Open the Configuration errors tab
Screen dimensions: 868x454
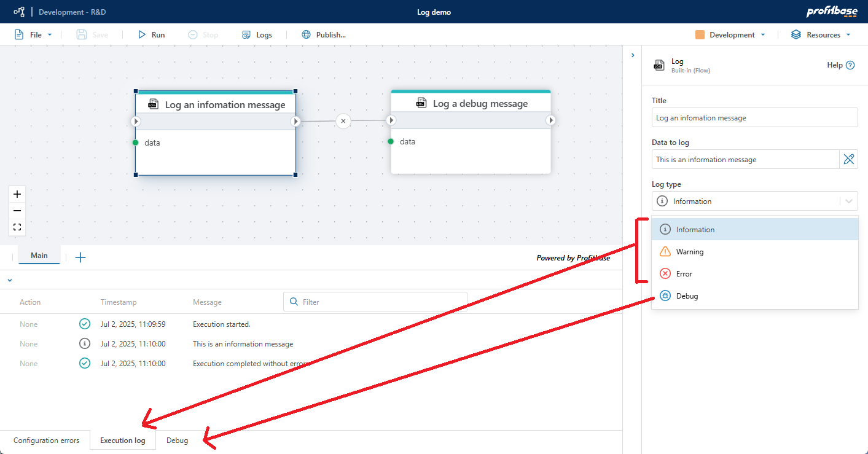coord(46,440)
